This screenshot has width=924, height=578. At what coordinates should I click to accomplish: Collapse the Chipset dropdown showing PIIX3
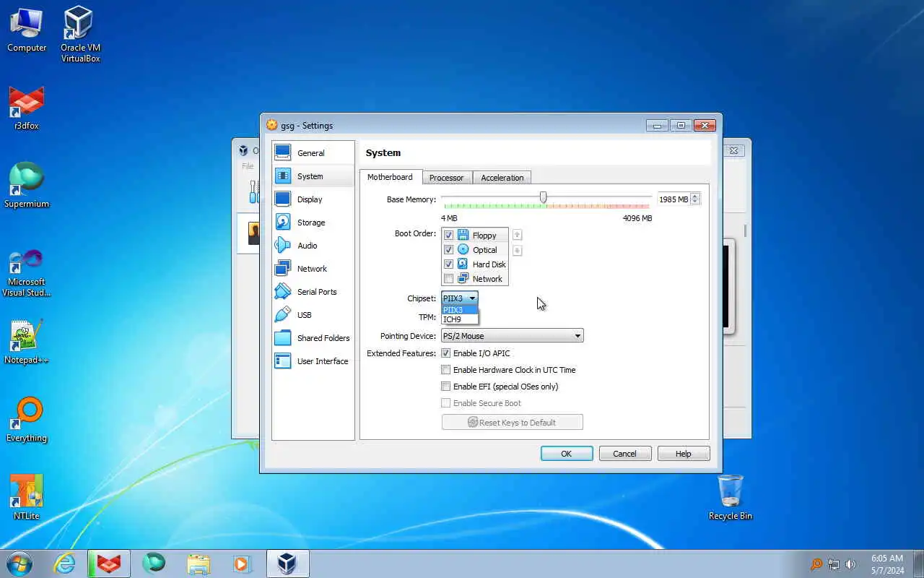click(460, 298)
